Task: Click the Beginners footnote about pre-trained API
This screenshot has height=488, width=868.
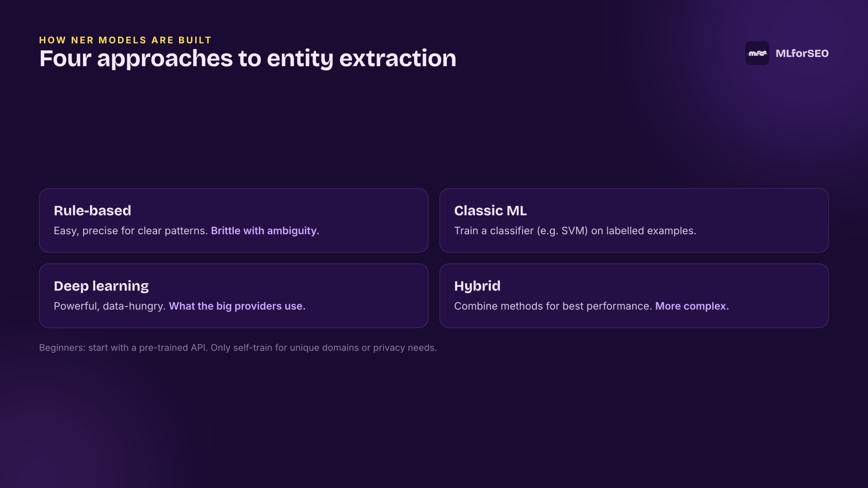Action: [x=238, y=348]
